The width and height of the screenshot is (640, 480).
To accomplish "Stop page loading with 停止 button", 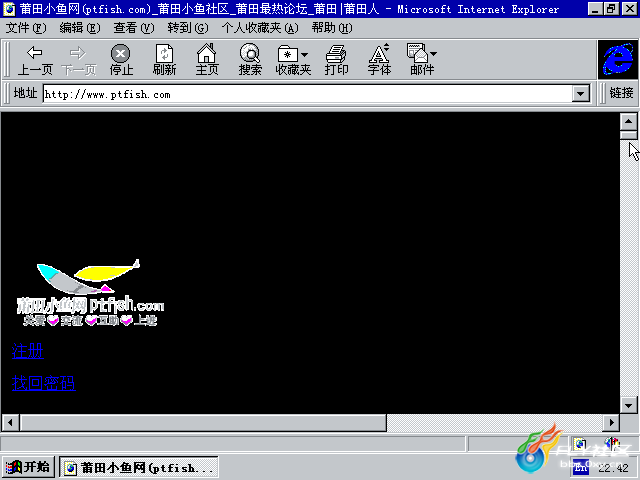I will click(121, 60).
